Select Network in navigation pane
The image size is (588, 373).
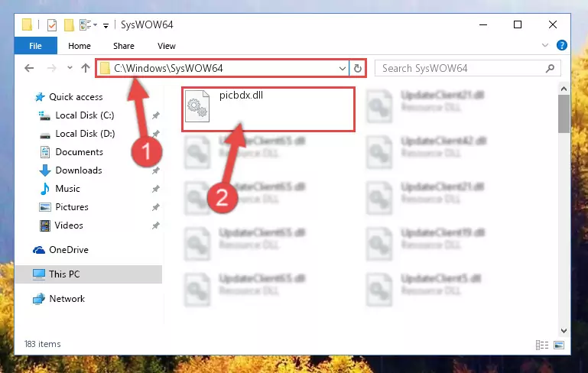pyautogui.click(x=67, y=299)
